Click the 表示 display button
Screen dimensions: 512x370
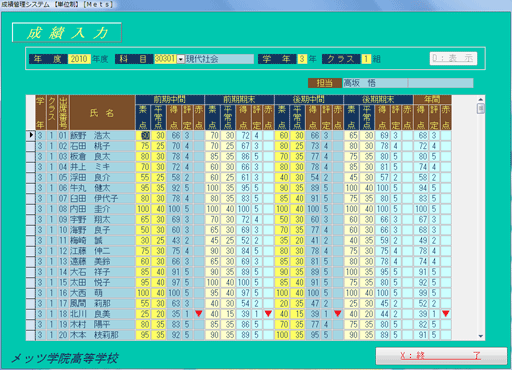click(453, 58)
